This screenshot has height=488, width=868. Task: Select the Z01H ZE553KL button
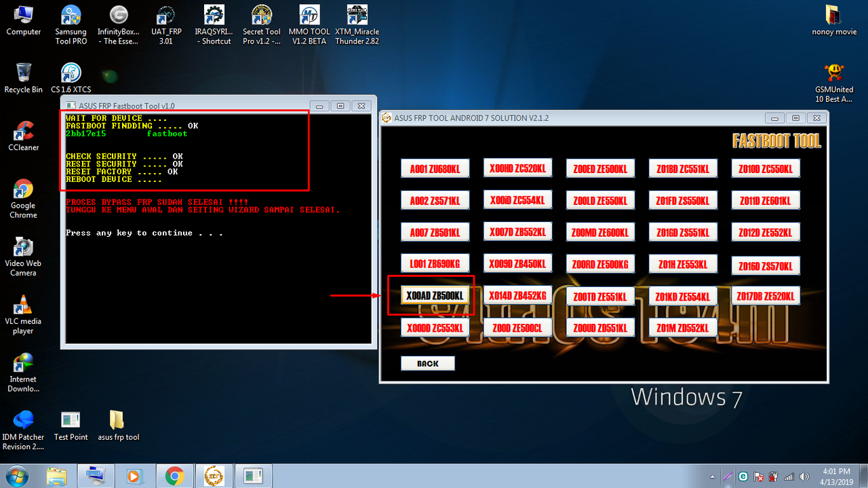point(683,264)
